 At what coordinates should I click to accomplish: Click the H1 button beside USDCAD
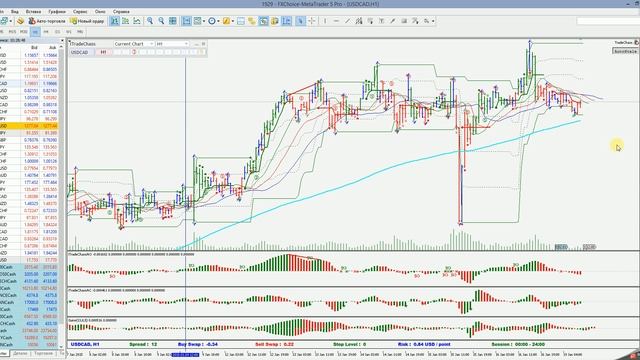(x=103, y=52)
